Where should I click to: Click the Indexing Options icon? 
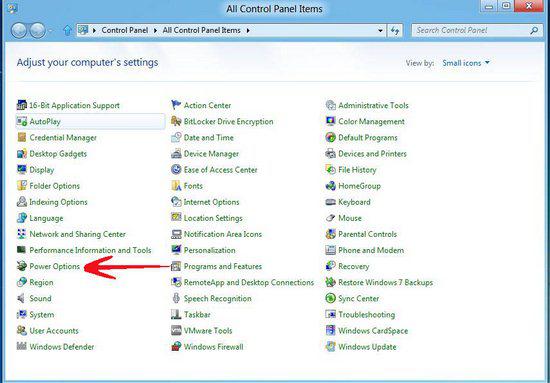[x=22, y=202]
